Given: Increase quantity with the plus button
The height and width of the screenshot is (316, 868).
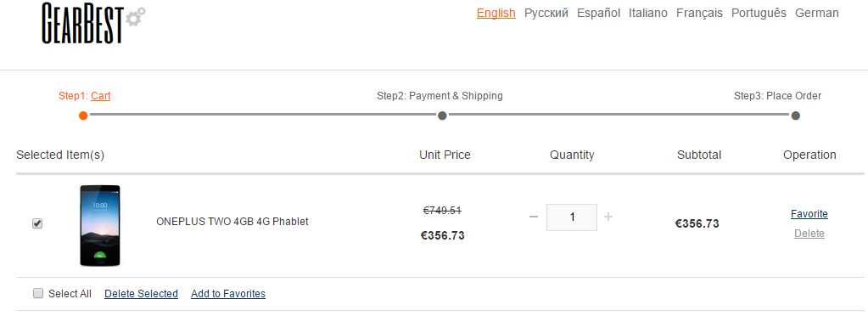Looking at the screenshot, I should tap(608, 217).
